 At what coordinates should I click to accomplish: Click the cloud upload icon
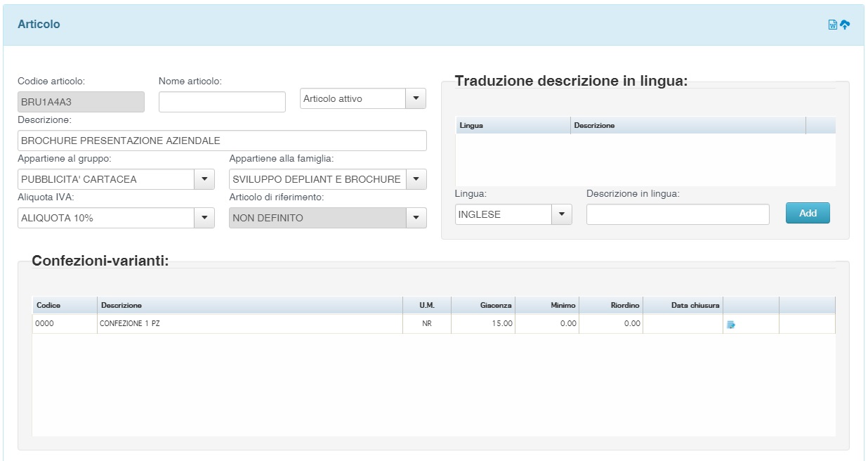845,25
